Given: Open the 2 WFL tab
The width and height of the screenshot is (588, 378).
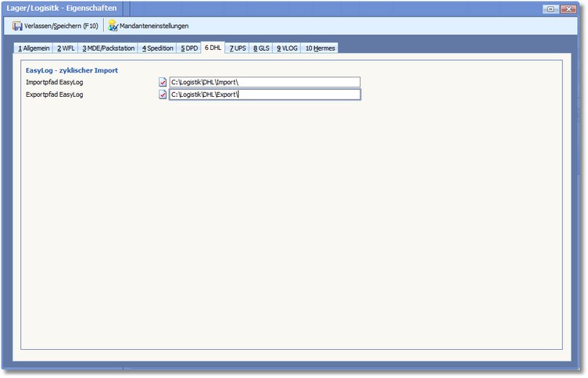Looking at the screenshot, I should click(x=65, y=48).
